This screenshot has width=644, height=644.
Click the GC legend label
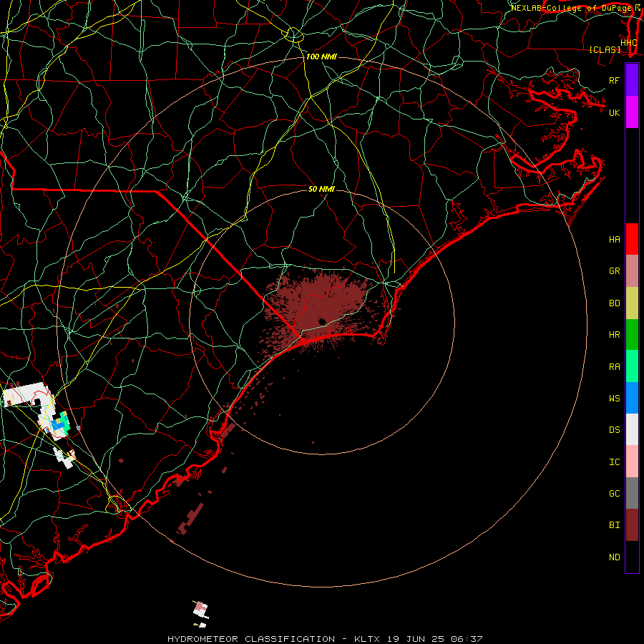click(x=614, y=494)
